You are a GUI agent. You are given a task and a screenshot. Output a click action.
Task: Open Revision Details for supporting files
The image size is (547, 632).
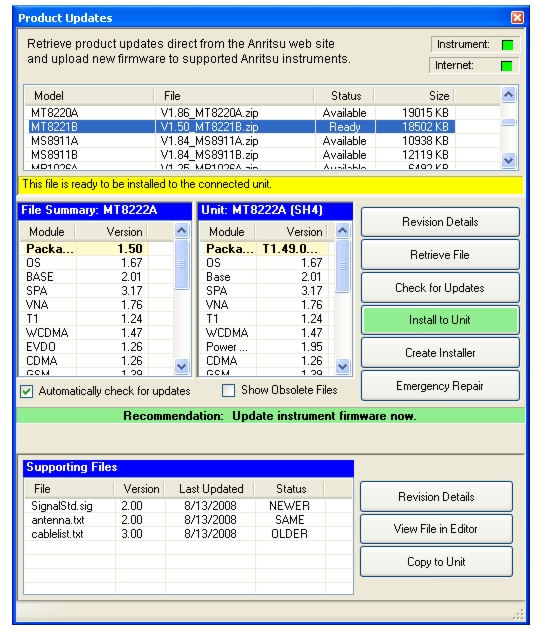(437, 497)
